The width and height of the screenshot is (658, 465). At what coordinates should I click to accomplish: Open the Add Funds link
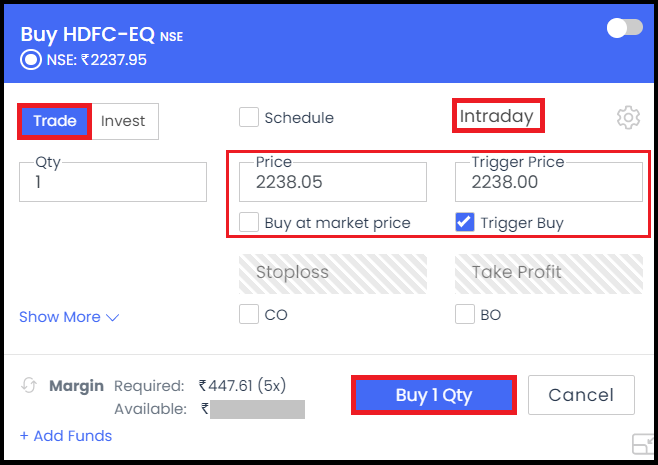coord(66,436)
